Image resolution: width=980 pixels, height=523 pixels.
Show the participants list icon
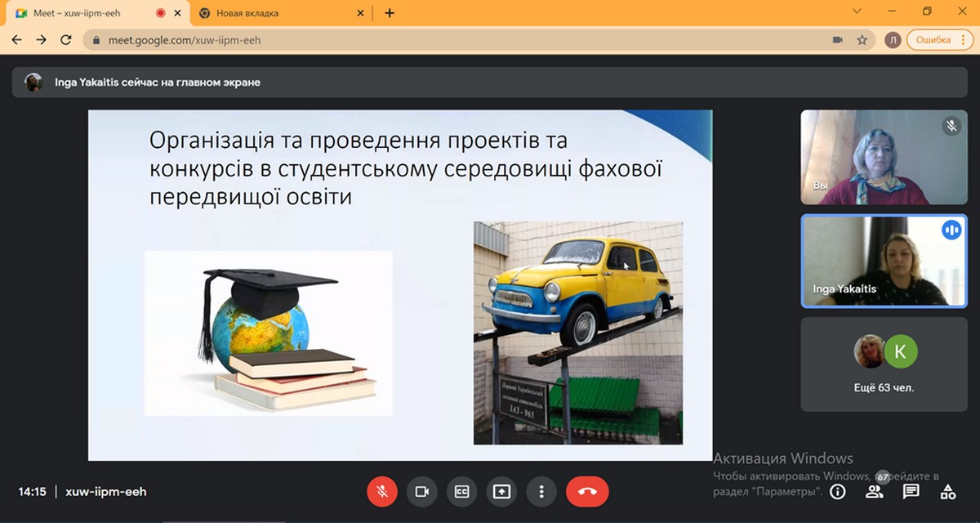874,492
